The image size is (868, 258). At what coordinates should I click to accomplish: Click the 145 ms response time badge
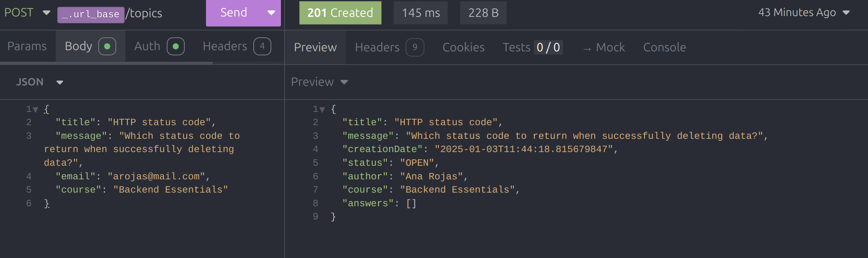pyautogui.click(x=421, y=13)
